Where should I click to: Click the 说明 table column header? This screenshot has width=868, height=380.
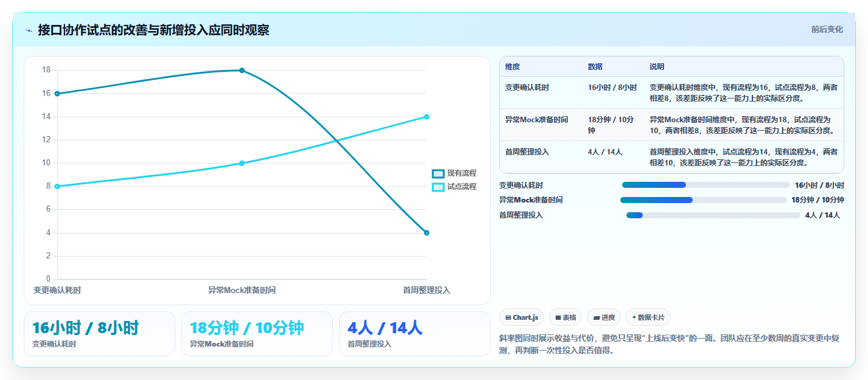point(657,67)
